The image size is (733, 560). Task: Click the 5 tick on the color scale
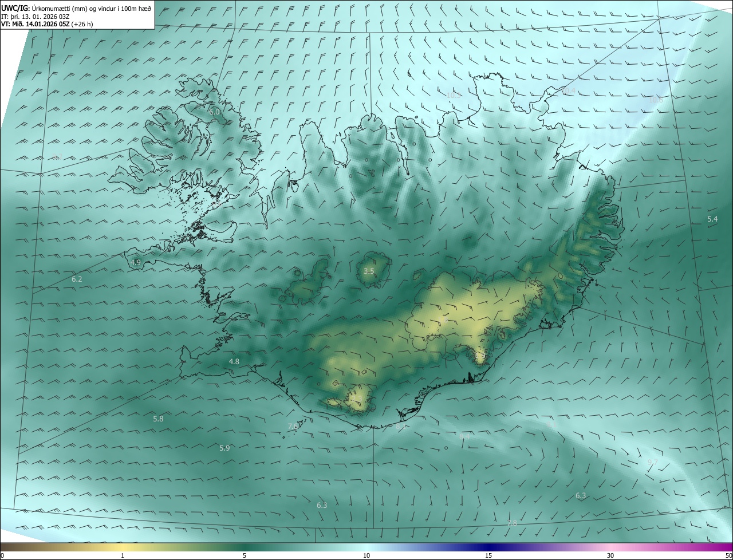(245, 555)
